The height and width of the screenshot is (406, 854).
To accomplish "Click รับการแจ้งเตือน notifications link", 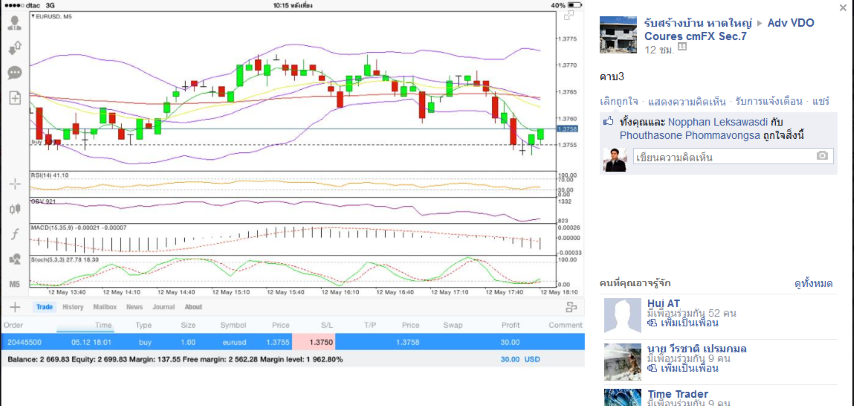I will [768, 101].
